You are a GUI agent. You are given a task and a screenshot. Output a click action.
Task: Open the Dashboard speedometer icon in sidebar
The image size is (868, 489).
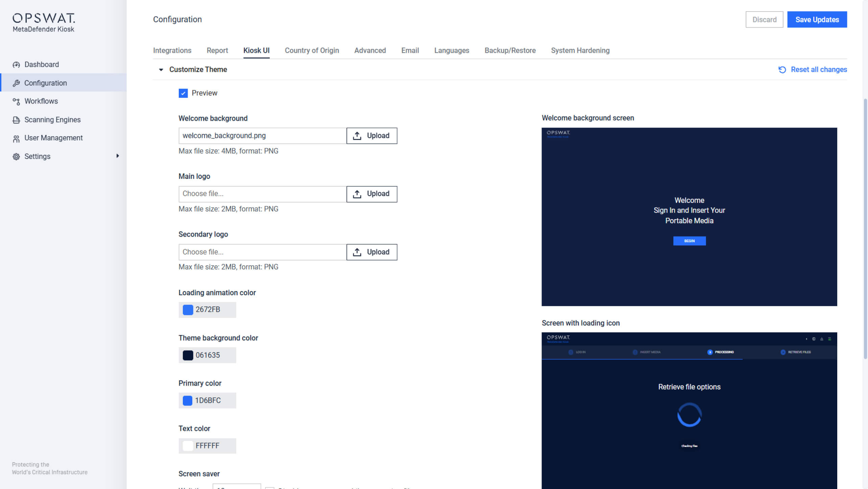click(x=16, y=64)
